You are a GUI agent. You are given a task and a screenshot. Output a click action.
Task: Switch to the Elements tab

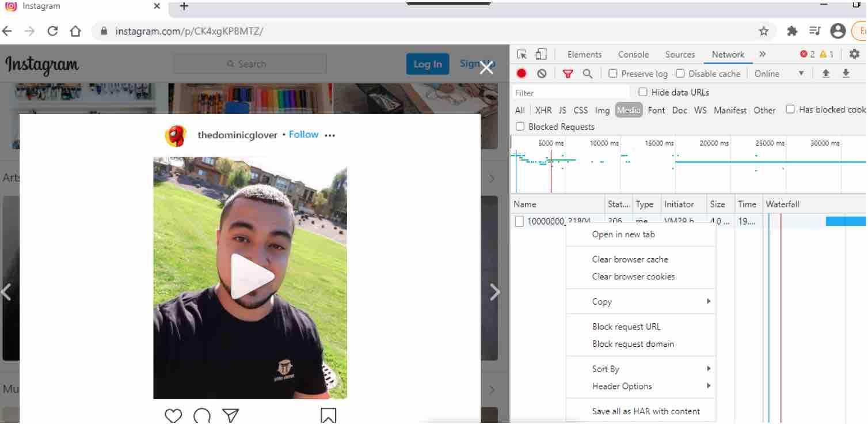tap(584, 54)
